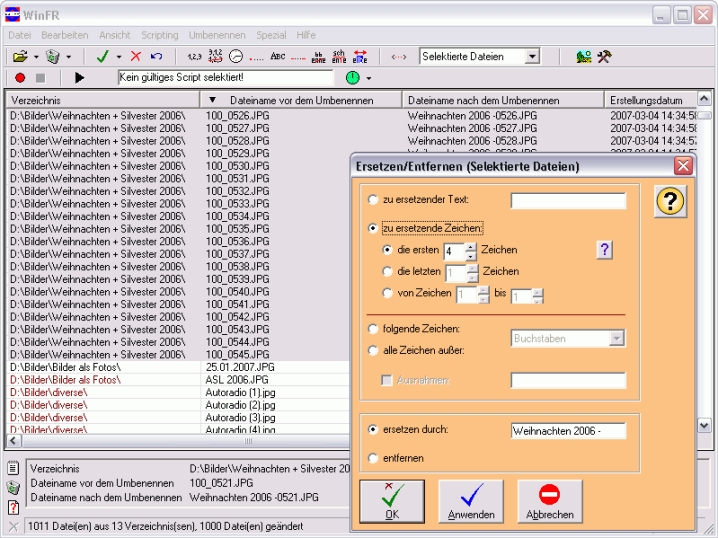Open the Umbenennen menu

tap(217, 35)
